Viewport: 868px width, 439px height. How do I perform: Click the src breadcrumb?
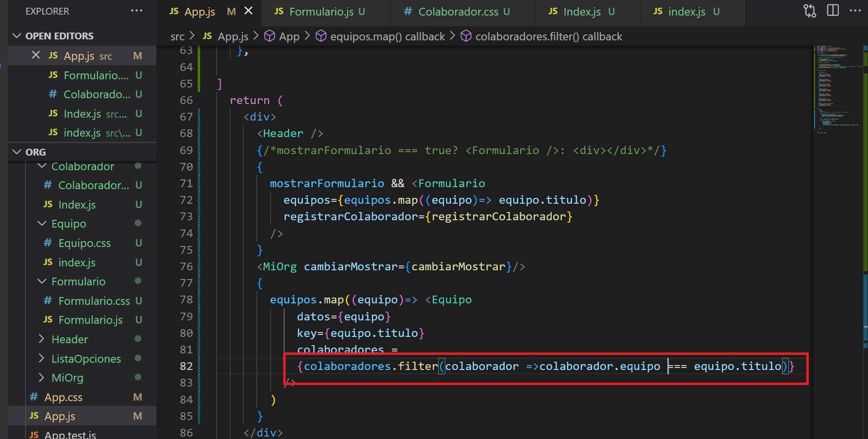tap(177, 36)
